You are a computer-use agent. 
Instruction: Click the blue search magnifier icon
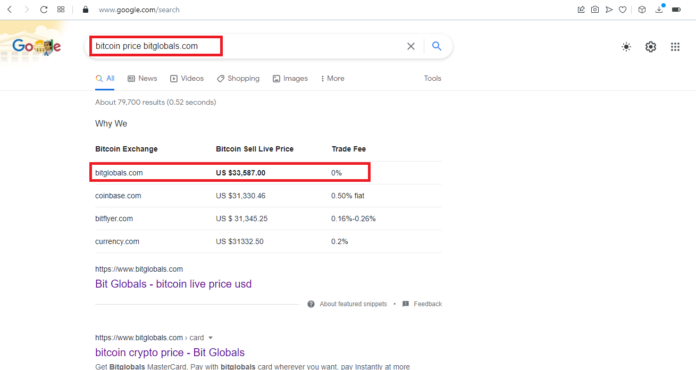click(x=437, y=46)
